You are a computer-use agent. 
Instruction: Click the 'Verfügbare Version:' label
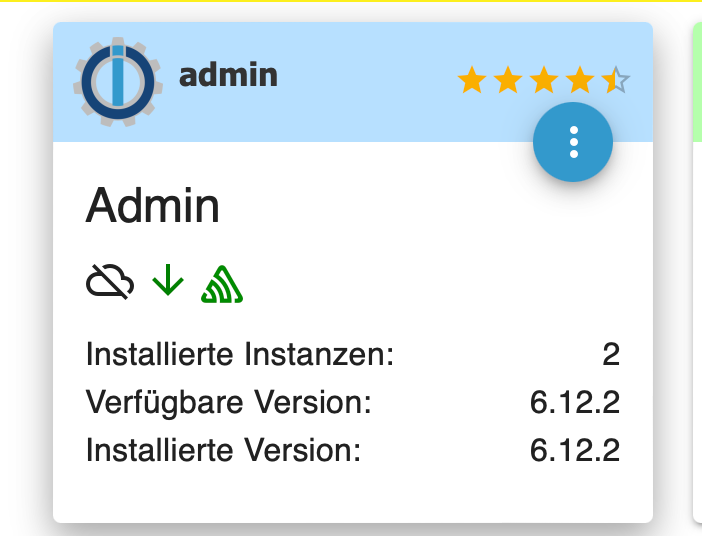pos(228,402)
